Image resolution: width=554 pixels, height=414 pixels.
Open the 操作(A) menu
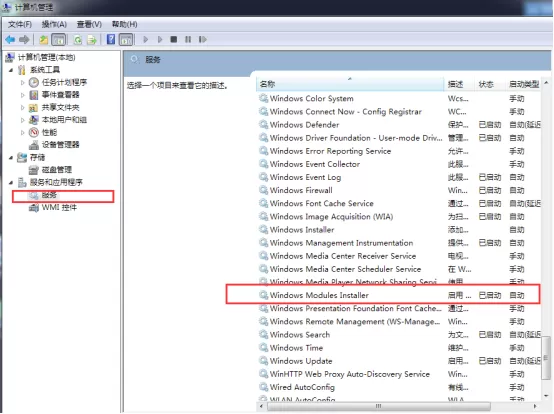click(x=54, y=24)
